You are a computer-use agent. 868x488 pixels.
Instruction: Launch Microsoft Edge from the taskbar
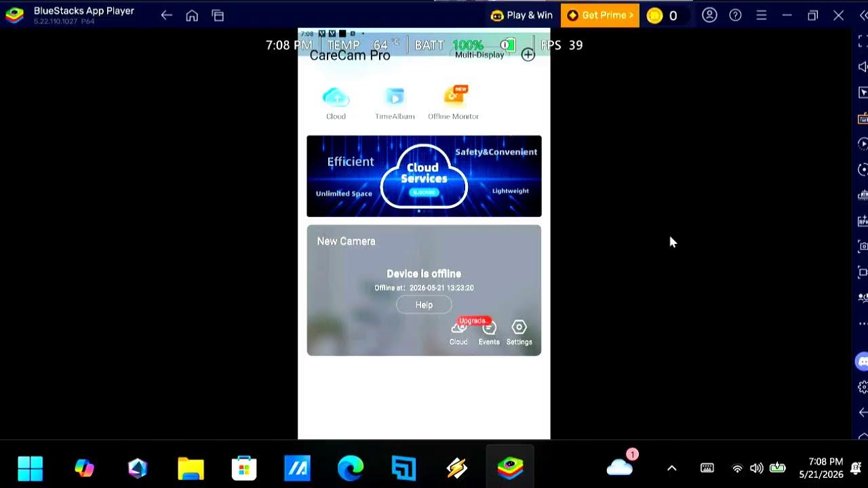coord(351,468)
